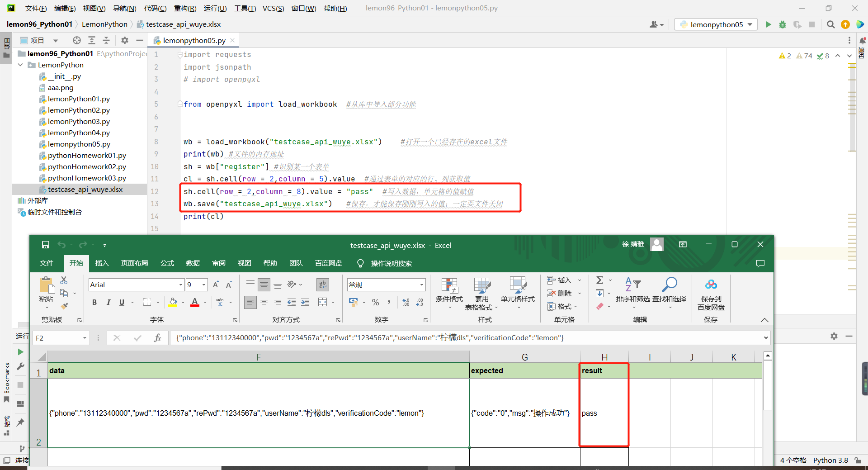This screenshot has width=868, height=470.
Task: Open Excel File tab
Action: (47, 263)
